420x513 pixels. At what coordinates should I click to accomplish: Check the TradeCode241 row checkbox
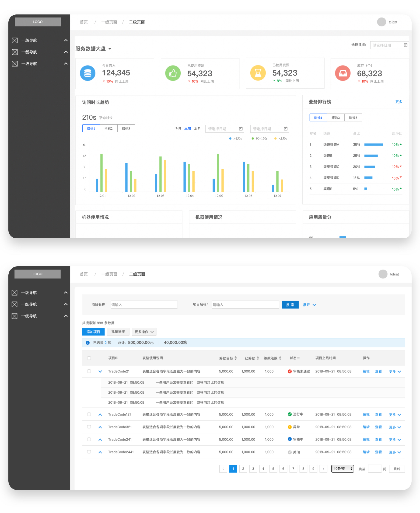pos(89,439)
